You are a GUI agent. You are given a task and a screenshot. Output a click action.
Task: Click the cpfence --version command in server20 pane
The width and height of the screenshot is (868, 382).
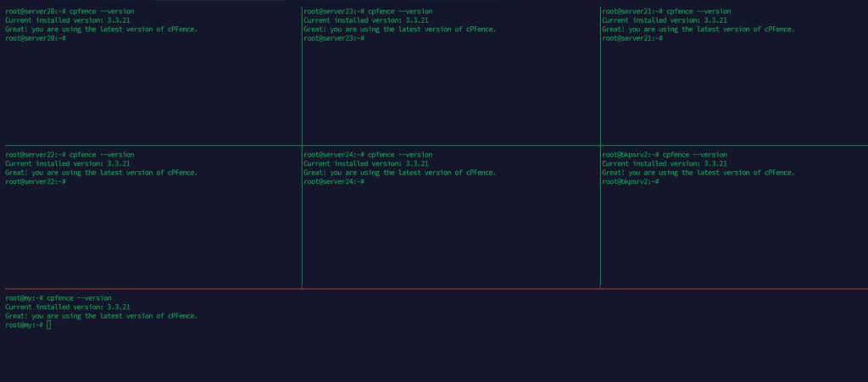point(102,11)
